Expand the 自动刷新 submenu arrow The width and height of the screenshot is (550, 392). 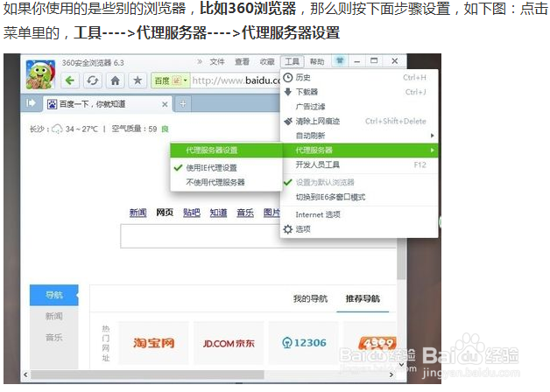point(432,136)
